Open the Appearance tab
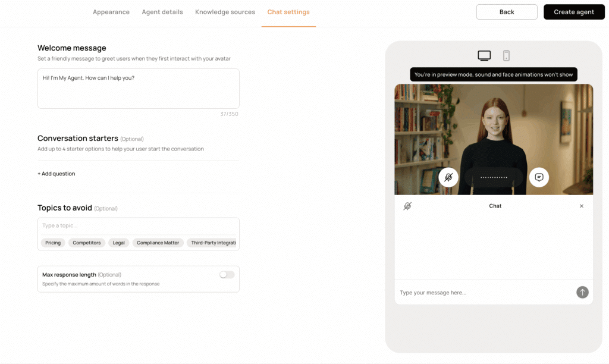 pos(111,12)
